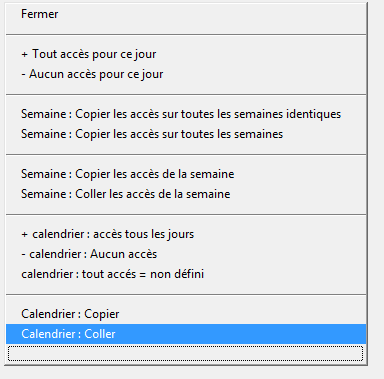Select '+ calendrier : accès tous les jours'
This screenshot has width=384, height=379.
(x=186, y=234)
